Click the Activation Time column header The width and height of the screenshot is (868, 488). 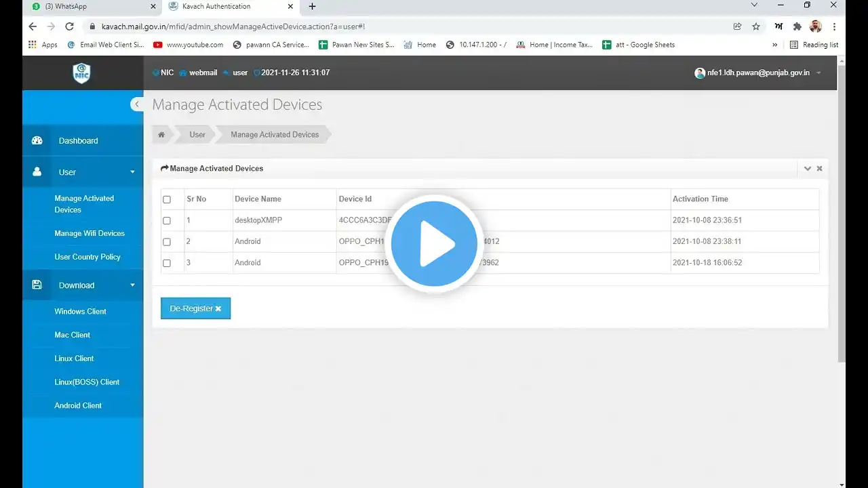pos(700,199)
